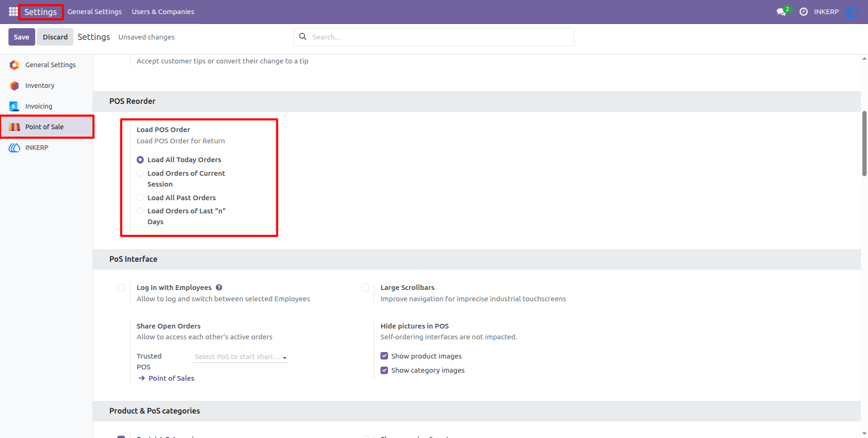Click the INKERP sidebar icon
This screenshot has height=438, width=868.
coord(15,148)
